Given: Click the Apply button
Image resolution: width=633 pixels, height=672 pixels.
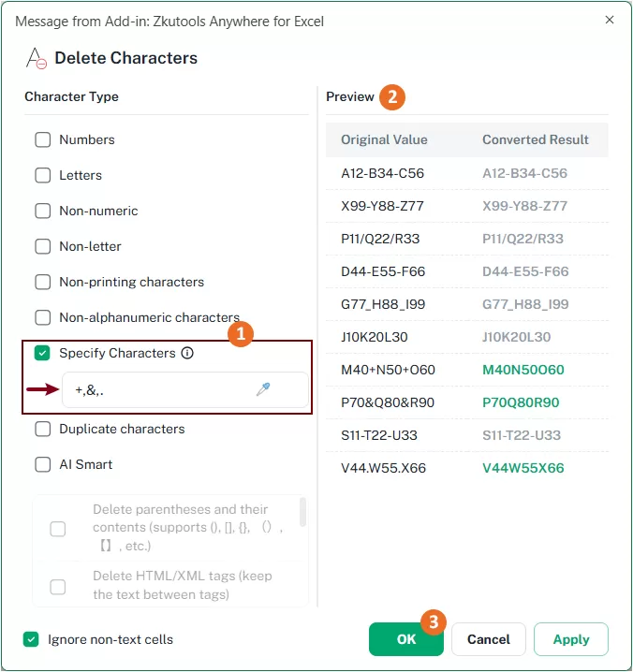Looking at the screenshot, I should coord(571,639).
